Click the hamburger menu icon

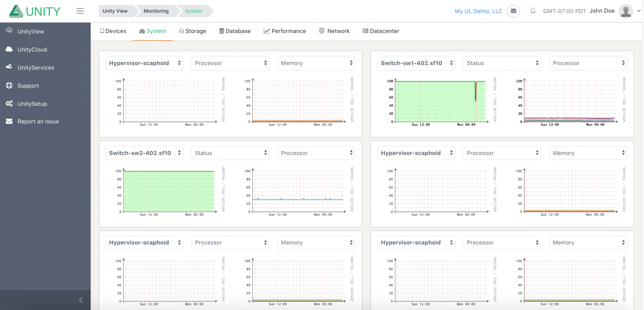click(x=80, y=11)
